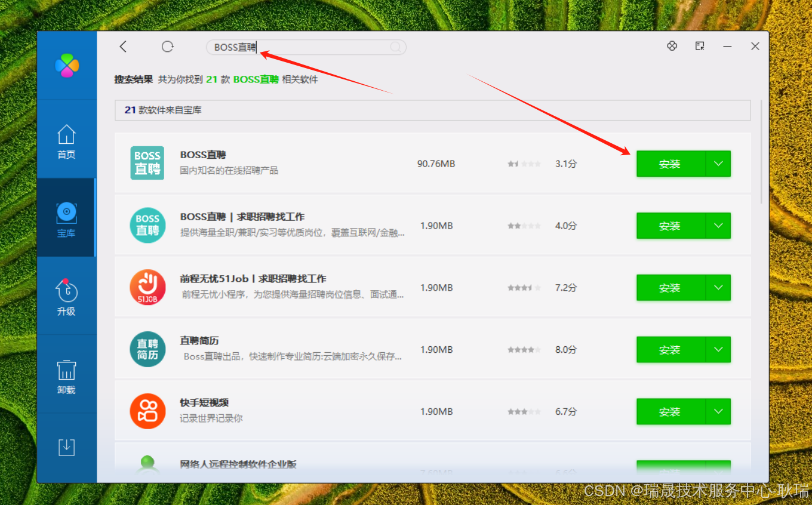Install BOSS直聘 90.76MB
This screenshot has width=812, height=505.
click(x=670, y=164)
